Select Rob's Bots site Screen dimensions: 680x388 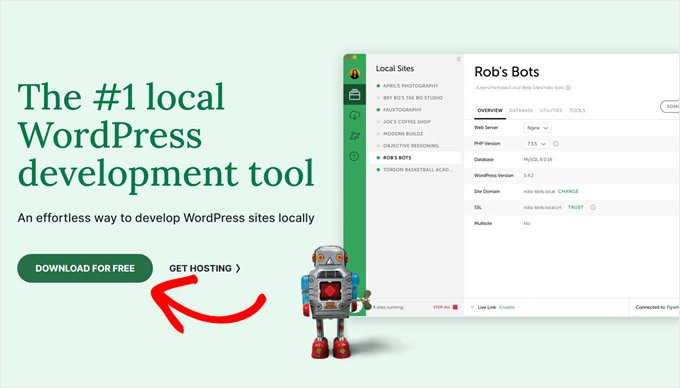[x=415, y=158]
